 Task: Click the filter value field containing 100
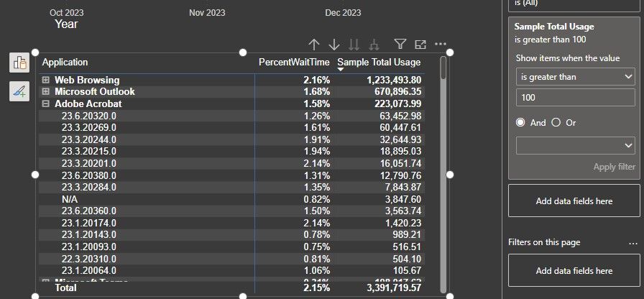point(576,98)
